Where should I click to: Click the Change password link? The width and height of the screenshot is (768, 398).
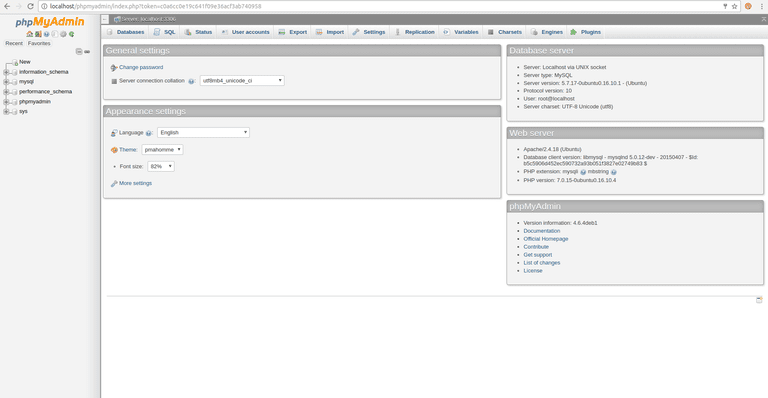[x=141, y=68]
